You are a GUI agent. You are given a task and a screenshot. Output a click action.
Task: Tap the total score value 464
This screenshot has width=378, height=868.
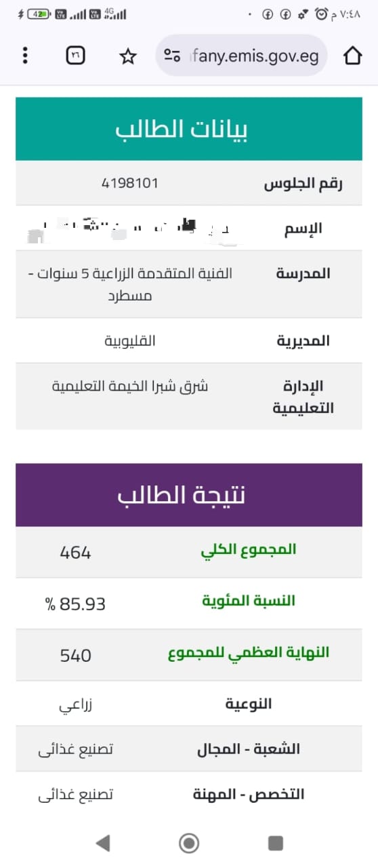pos(75,553)
